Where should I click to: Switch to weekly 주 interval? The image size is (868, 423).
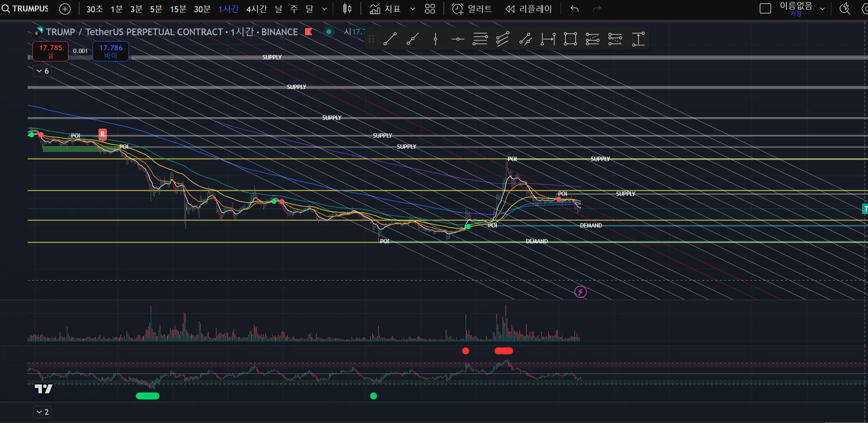click(294, 9)
